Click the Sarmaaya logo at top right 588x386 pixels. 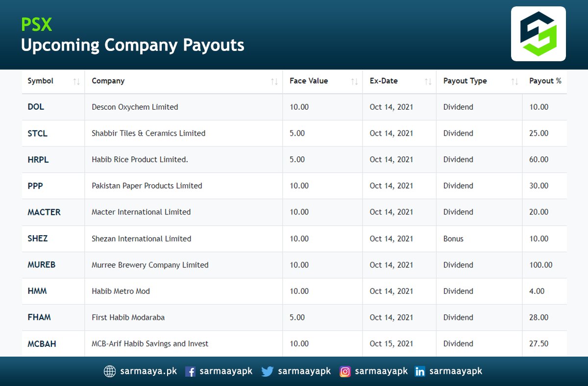tap(538, 34)
